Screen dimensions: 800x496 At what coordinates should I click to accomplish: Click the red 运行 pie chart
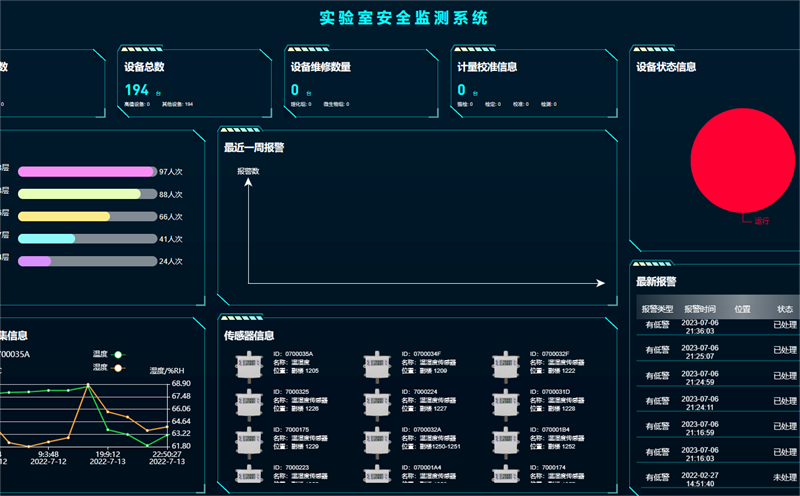[740, 159]
